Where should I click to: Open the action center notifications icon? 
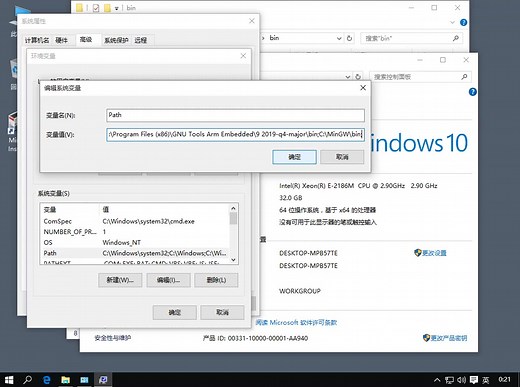tap(474, 380)
